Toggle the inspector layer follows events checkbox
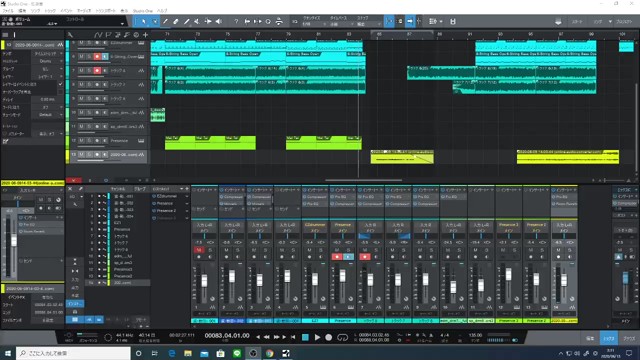 [60, 84]
